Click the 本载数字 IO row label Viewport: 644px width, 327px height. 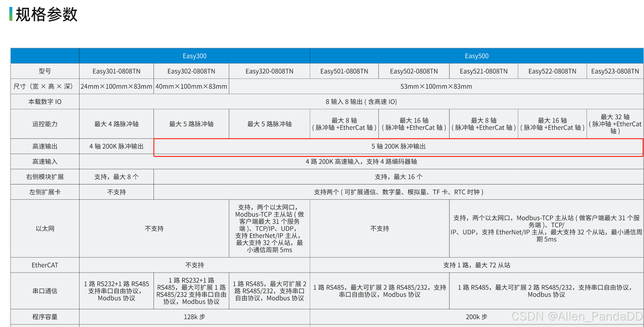tap(45, 102)
